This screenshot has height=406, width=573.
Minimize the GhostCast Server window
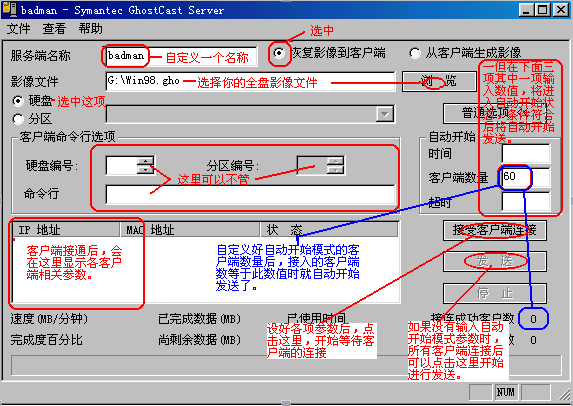[x=527, y=10]
